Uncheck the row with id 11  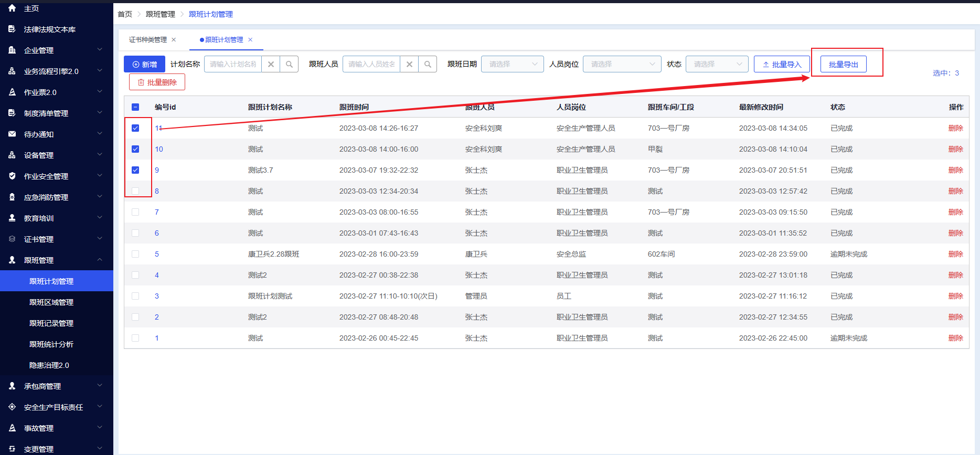pos(135,128)
